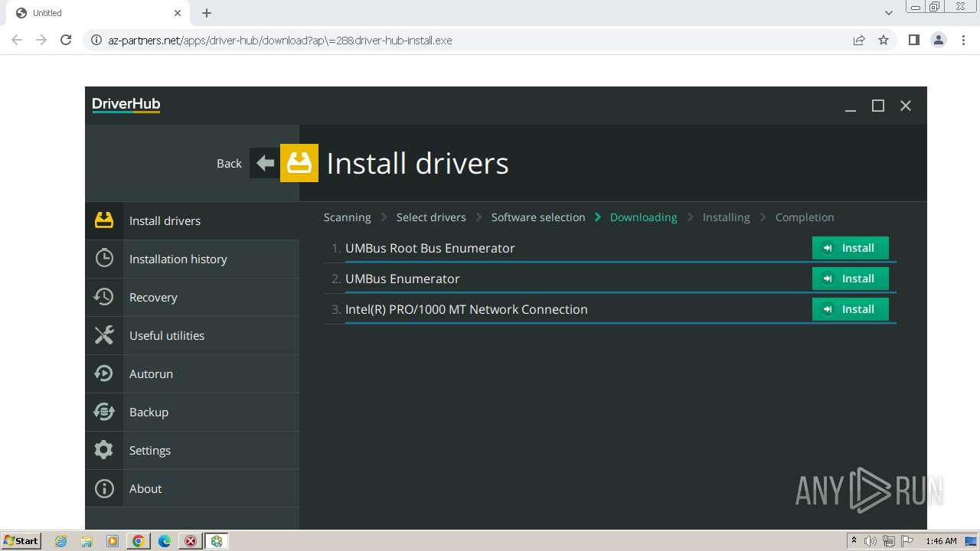Open Internet Explorer from taskbar
Viewport: 980px width, 551px height.
coord(61,541)
